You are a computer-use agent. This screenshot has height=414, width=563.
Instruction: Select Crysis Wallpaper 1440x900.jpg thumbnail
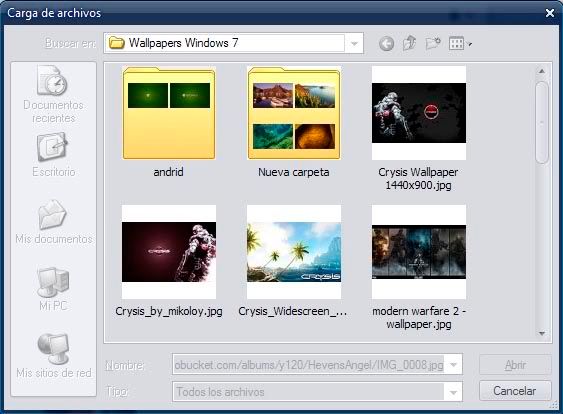[419, 128]
